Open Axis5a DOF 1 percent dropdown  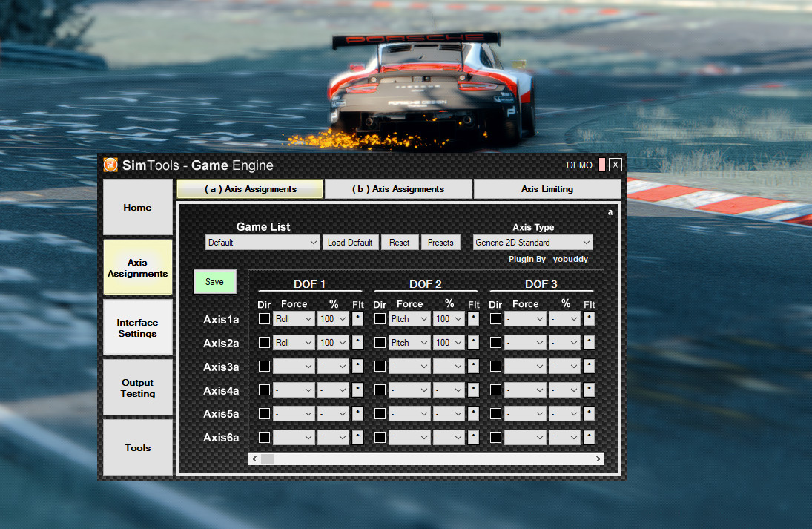point(333,413)
